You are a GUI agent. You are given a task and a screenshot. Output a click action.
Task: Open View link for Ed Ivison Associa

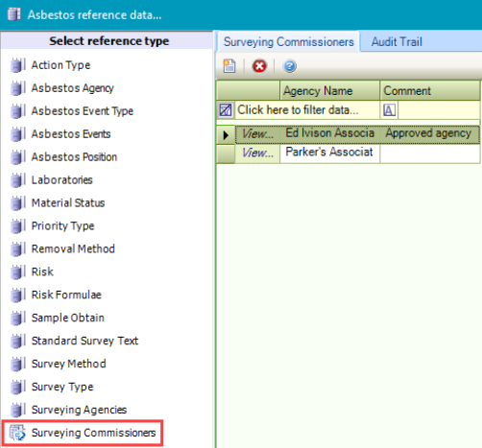point(257,134)
